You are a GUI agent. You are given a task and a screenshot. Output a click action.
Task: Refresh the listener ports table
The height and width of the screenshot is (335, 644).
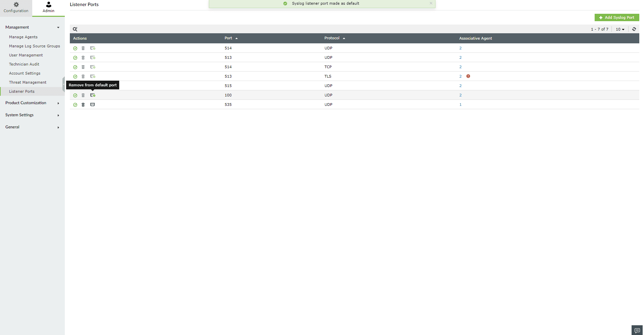tap(634, 29)
